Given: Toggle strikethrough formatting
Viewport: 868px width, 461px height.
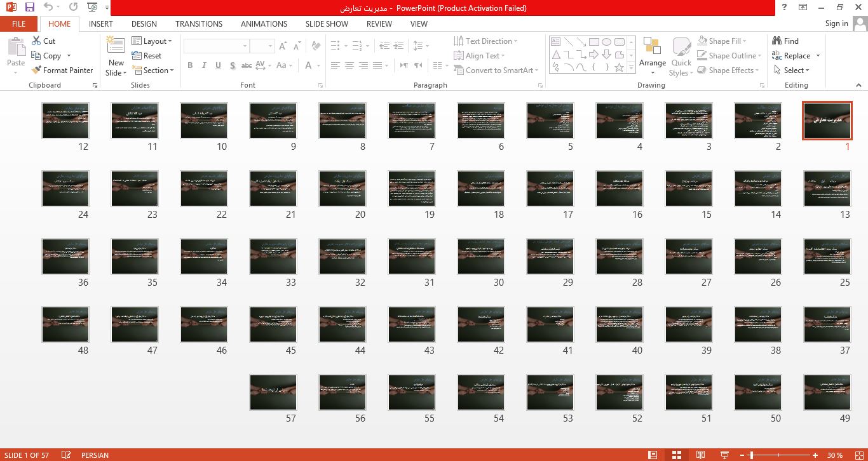Looking at the screenshot, I should pos(247,65).
